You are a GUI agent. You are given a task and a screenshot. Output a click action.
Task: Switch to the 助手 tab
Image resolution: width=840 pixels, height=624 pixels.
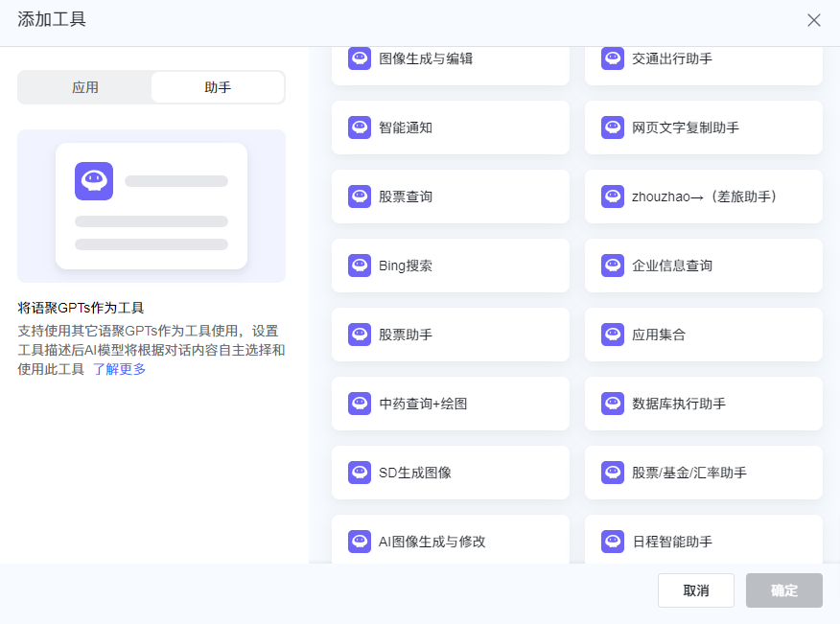coord(218,87)
